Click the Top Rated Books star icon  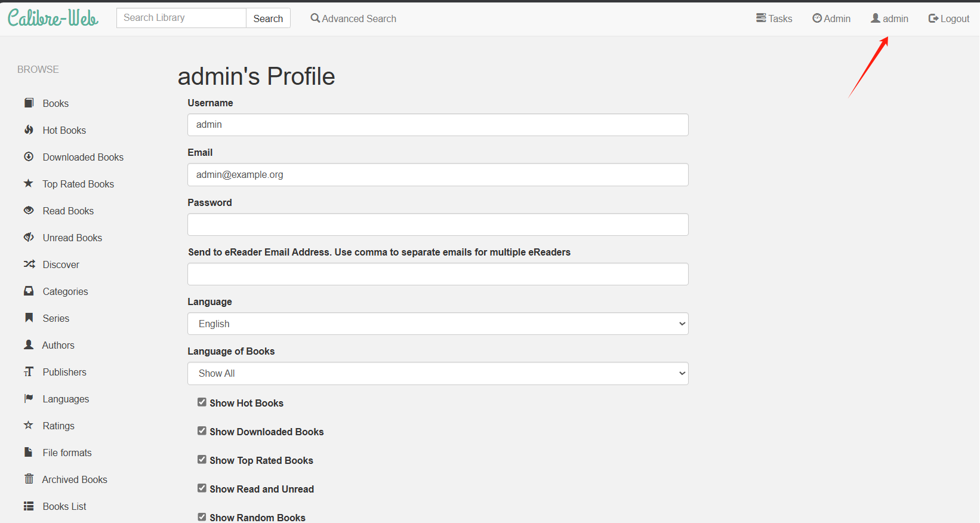pos(29,184)
